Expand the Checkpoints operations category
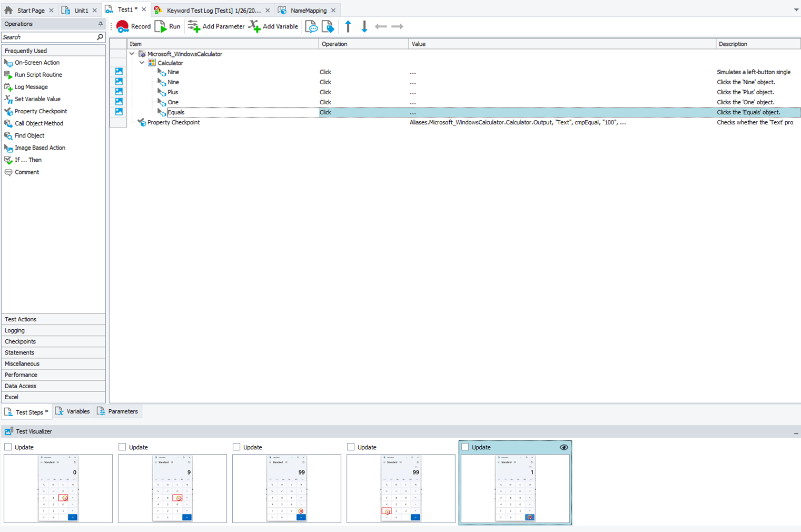The height and width of the screenshot is (532, 801). coord(20,341)
